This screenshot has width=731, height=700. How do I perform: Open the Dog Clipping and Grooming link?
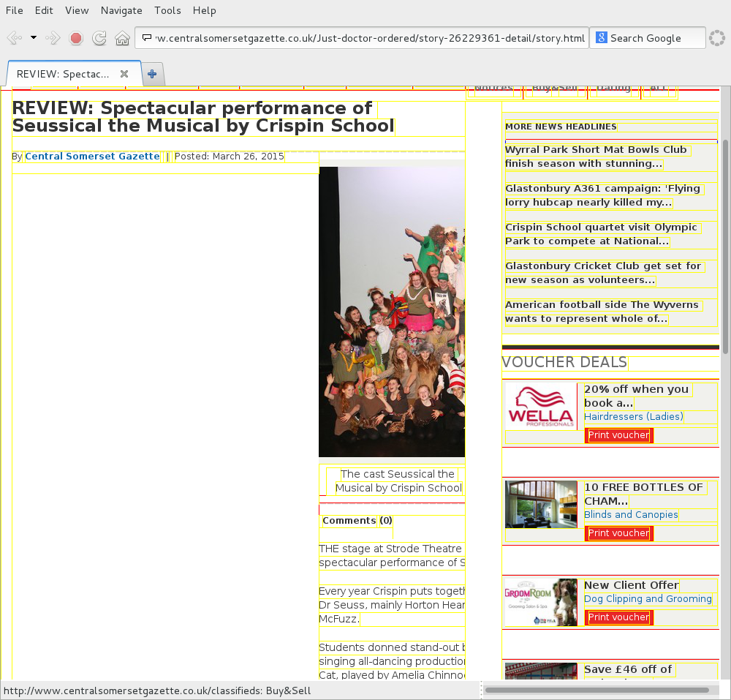[x=648, y=599]
